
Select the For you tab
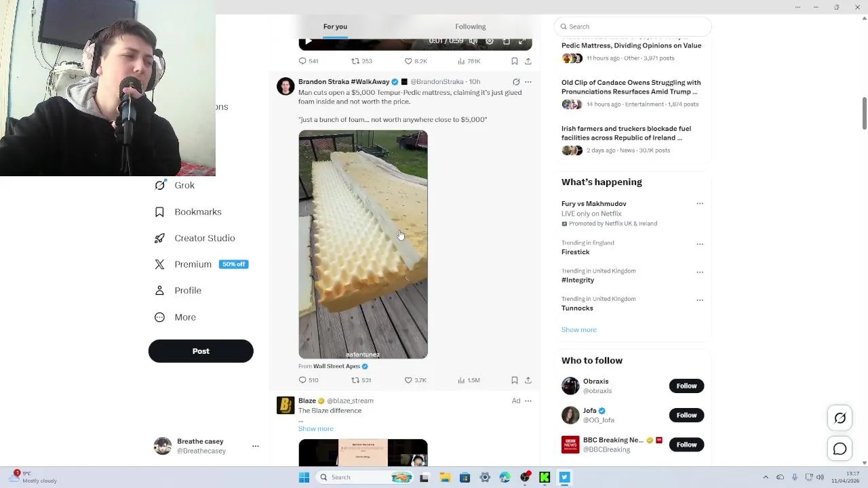[x=335, y=26]
